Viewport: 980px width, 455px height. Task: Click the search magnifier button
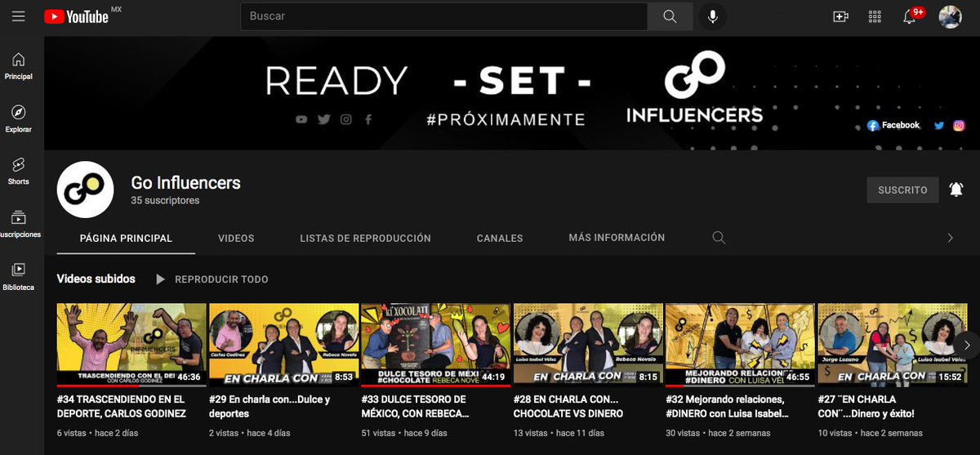pyautogui.click(x=670, y=16)
